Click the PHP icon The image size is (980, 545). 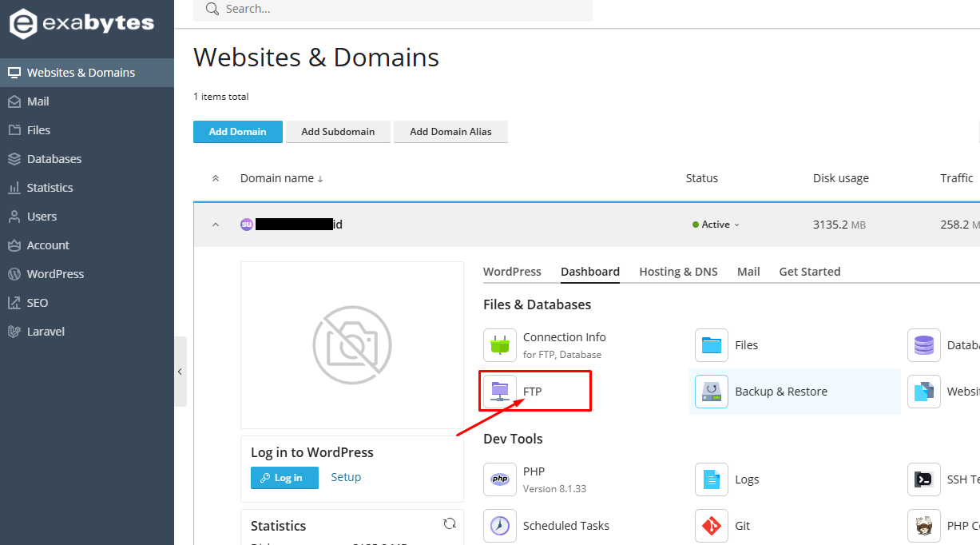pos(500,479)
